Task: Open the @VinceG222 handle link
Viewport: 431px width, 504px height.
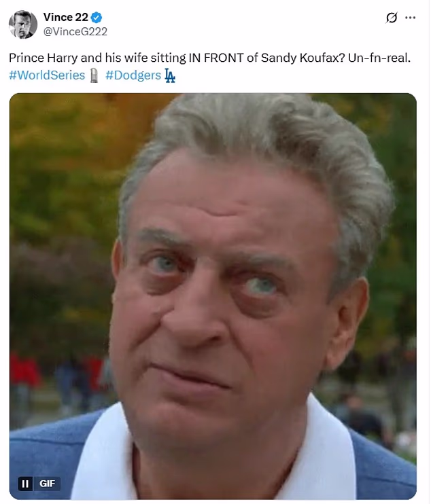Action: 75,31
